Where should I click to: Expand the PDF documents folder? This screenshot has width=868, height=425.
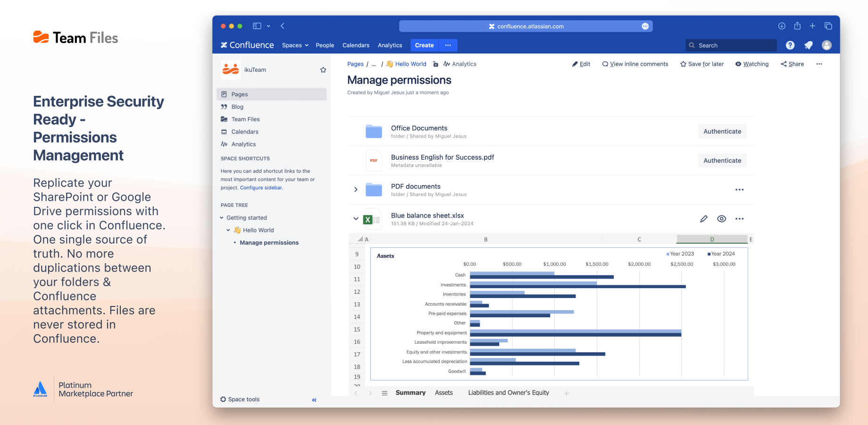pos(356,190)
